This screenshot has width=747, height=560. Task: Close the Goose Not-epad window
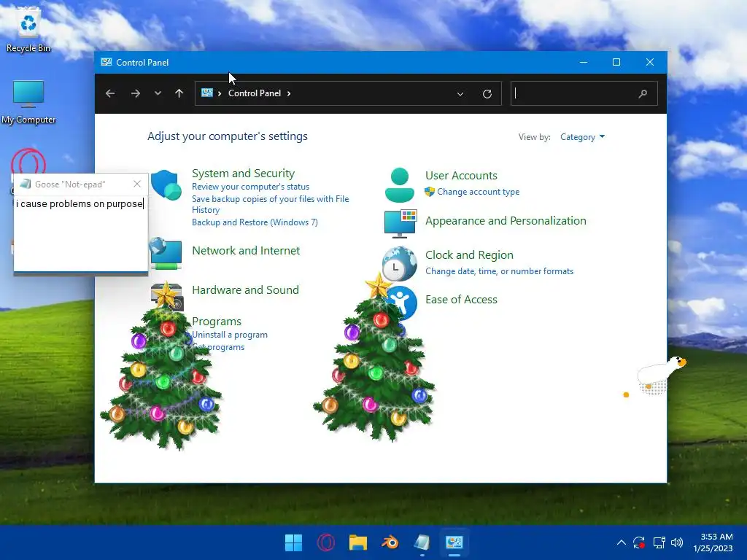point(137,184)
